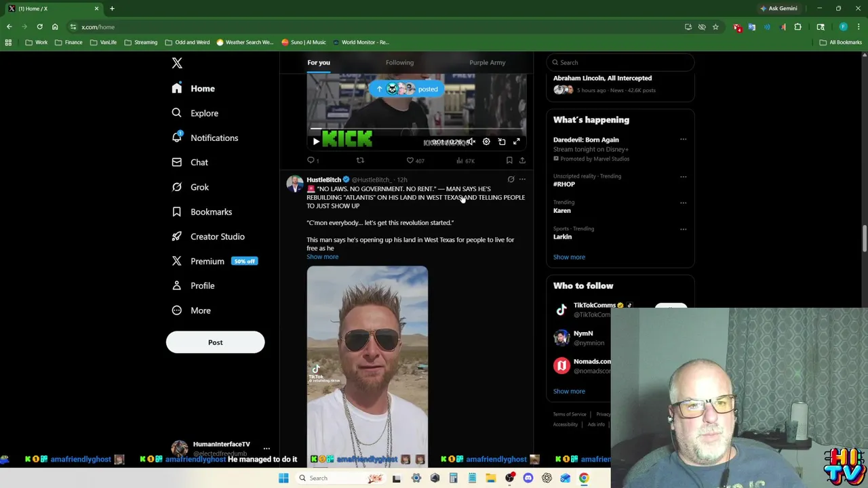Click the Post button

pos(215,342)
